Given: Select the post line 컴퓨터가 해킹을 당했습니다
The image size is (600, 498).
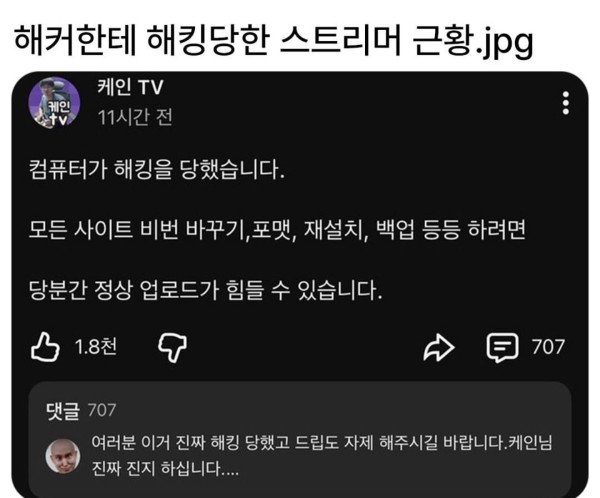Looking at the screenshot, I should (x=157, y=169).
